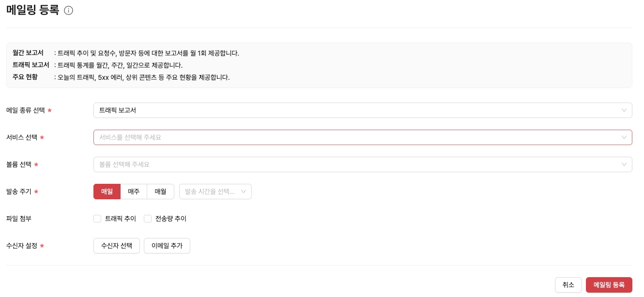Click the 수신자 선택 button

point(117,246)
